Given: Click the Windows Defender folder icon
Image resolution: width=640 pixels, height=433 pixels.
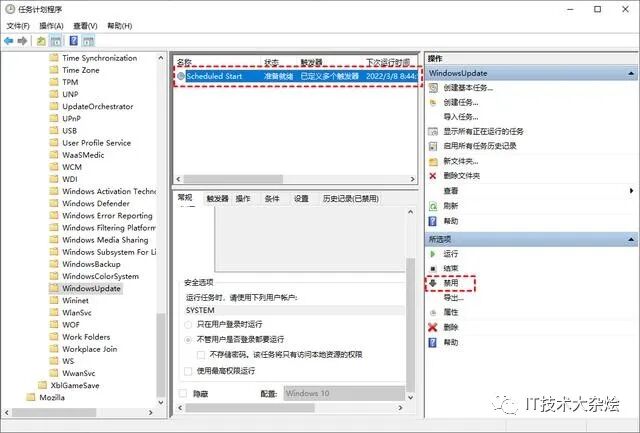Looking at the screenshot, I should [54, 203].
